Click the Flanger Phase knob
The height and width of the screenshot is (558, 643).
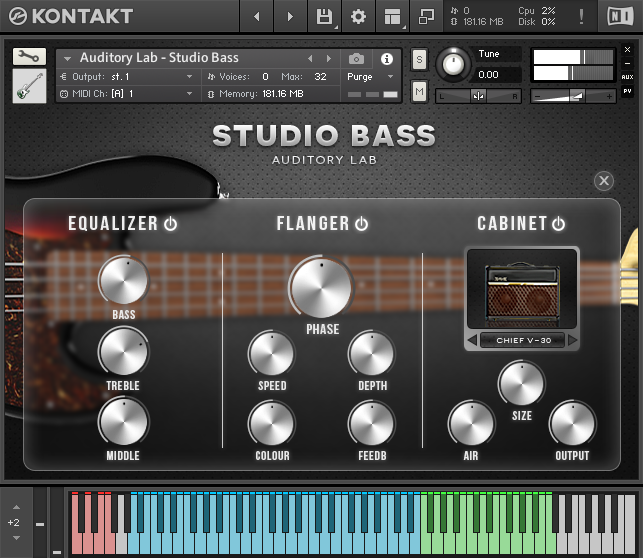(321, 287)
